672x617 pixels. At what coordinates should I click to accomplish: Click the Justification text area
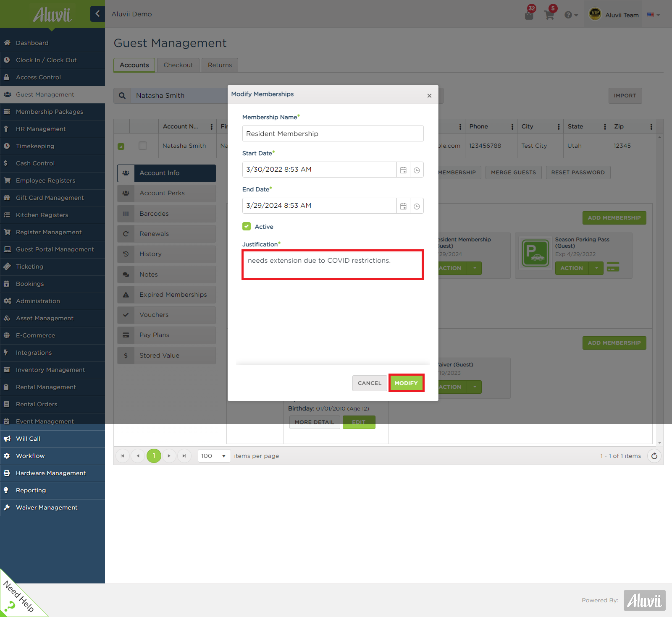click(333, 264)
